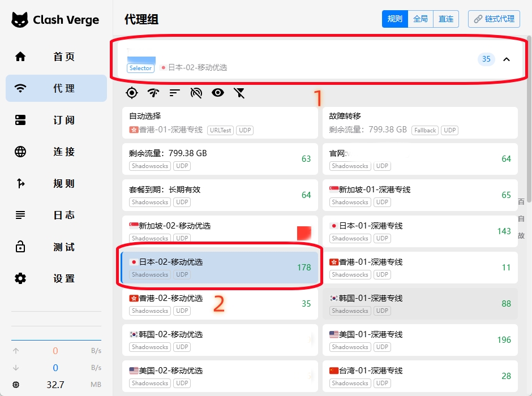Select the 故障转移 fallback group
532x396 pixels.
(x=420, y=123)
